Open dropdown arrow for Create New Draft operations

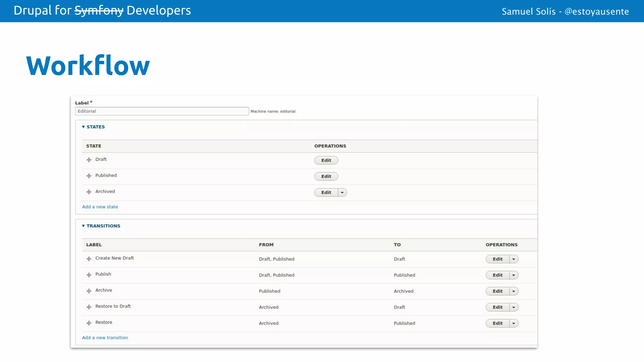tap(514, 259)
